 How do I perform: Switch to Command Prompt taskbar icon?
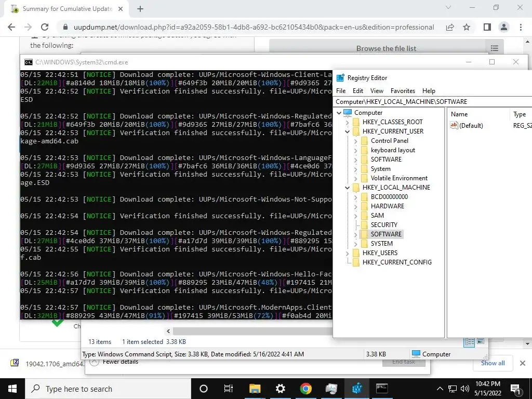pos(382,389)
